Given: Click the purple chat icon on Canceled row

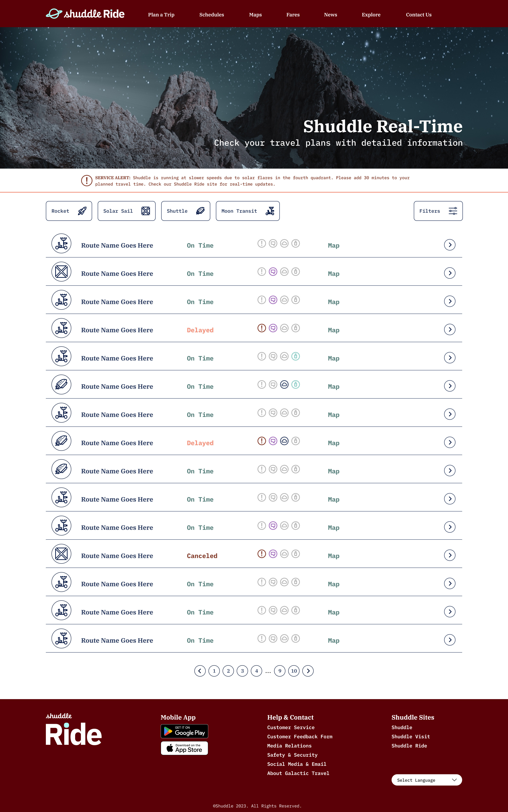Looking at the screenshot, I should click(x=273, y=553).
